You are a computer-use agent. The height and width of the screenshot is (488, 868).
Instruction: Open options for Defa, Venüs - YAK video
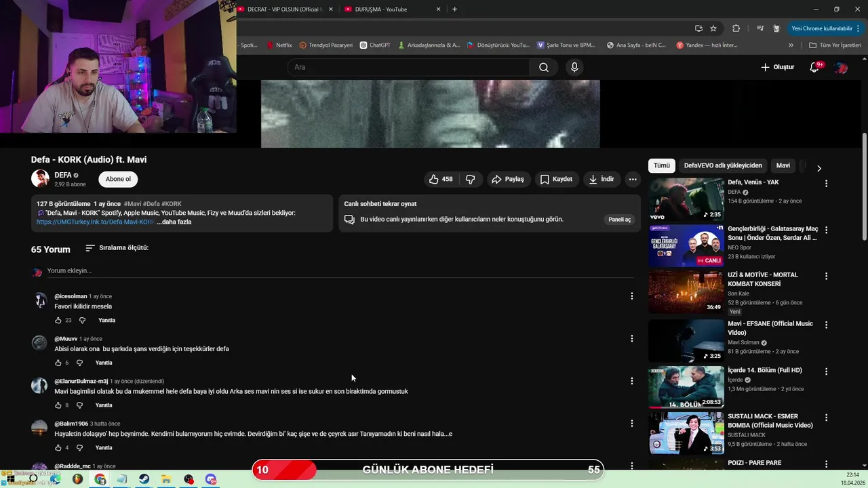pyautogui.click(x=826, y=184)
